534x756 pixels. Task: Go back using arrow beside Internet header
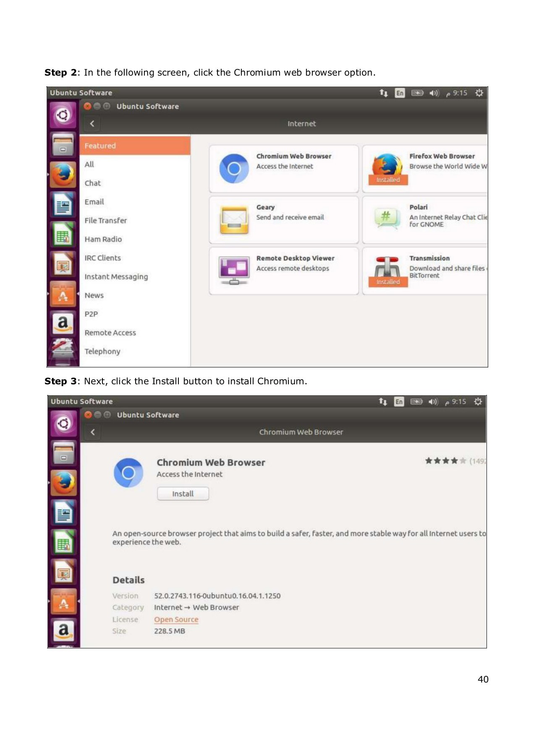tap(92, 123)
